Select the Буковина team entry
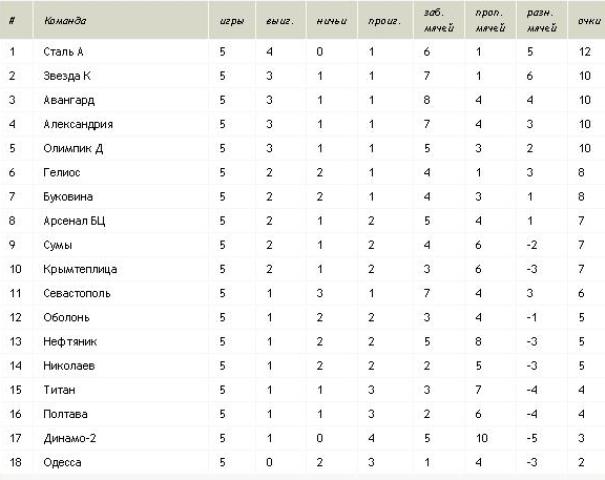 click(68, 196)
